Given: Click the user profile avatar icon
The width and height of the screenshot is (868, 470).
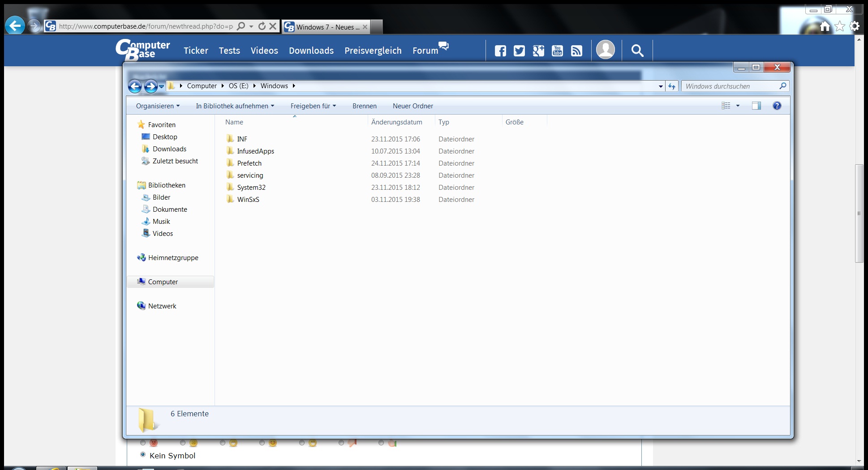Looking at the screenshot, I should coord(606,50).
